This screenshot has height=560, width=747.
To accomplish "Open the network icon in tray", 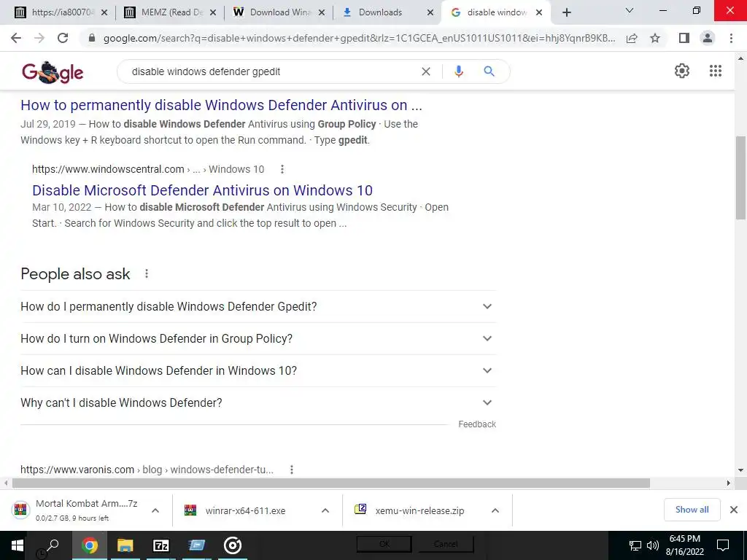I will [x=635, y=545].
